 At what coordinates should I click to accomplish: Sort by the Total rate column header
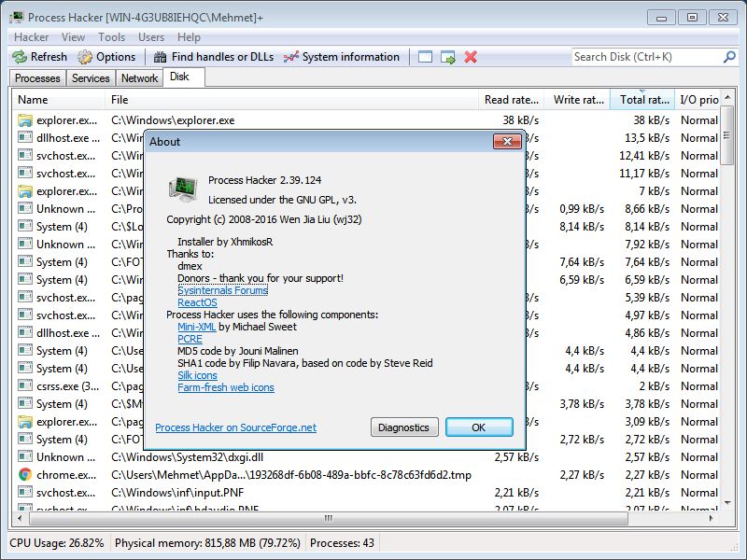pyautogui.click(x=642, y=100)
